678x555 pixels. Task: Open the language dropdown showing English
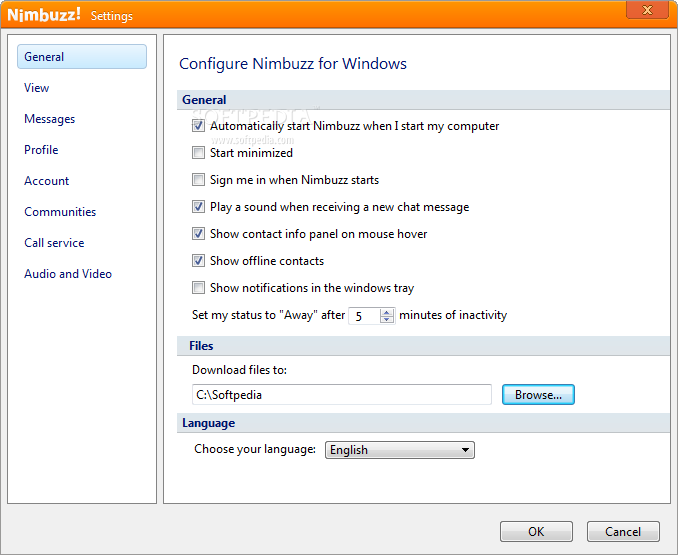tap(400, 450)
